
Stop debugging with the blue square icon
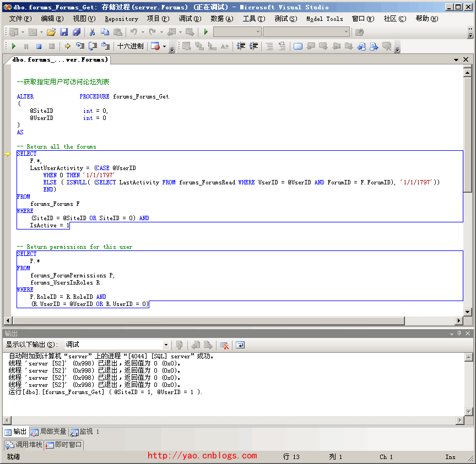(39, 47)
